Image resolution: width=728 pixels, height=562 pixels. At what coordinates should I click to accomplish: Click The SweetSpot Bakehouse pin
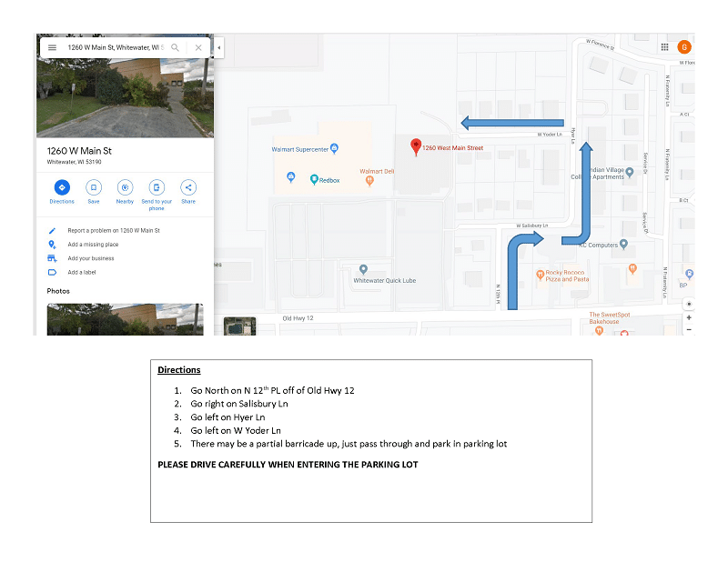[x=599, y=330]
